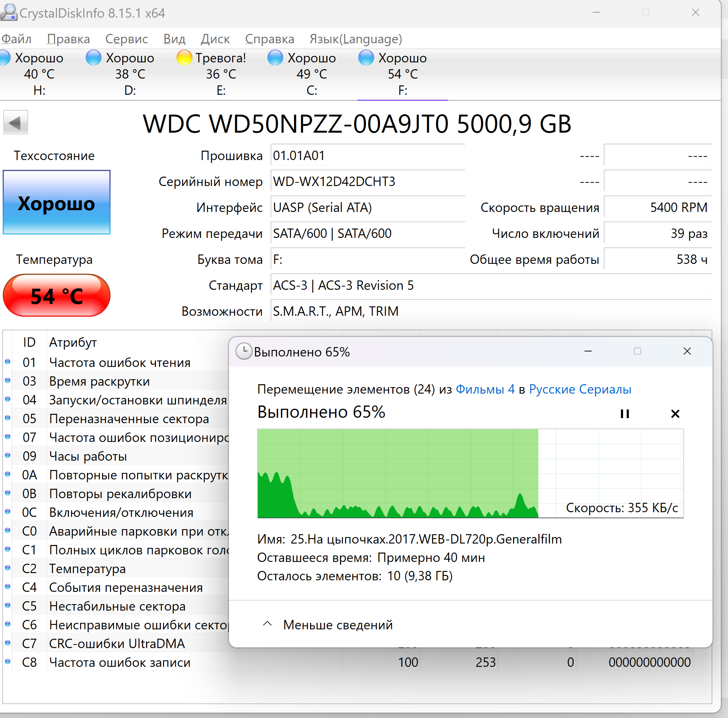
Task: Close the Выполнено 65% copy dialog window
Action: coord(687,351)
